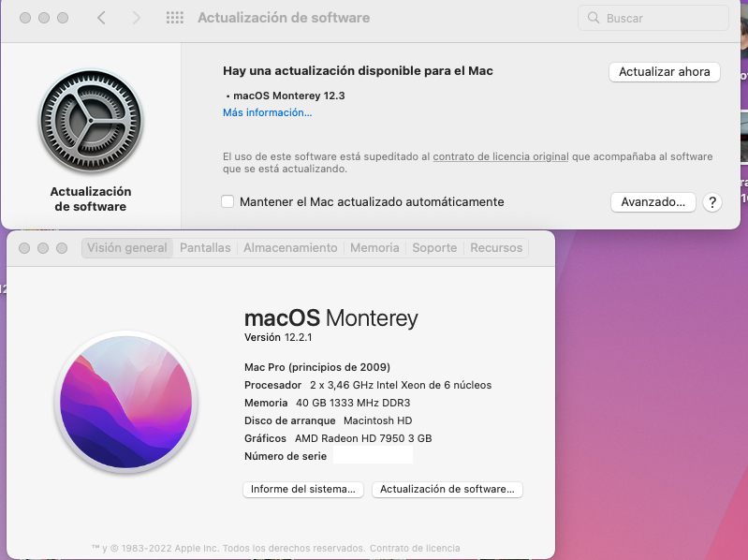
Task: Go forward in System Preferences
Action: [137, 18]
